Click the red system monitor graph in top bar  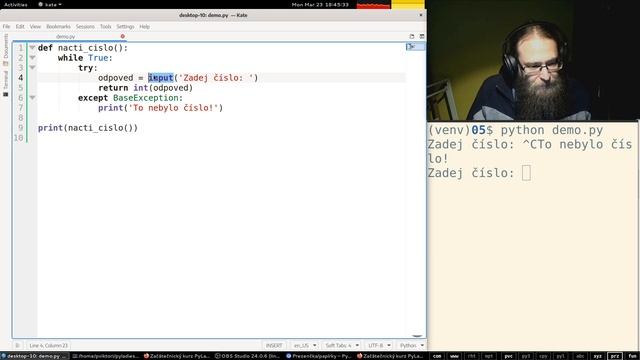tap(373, 4)
